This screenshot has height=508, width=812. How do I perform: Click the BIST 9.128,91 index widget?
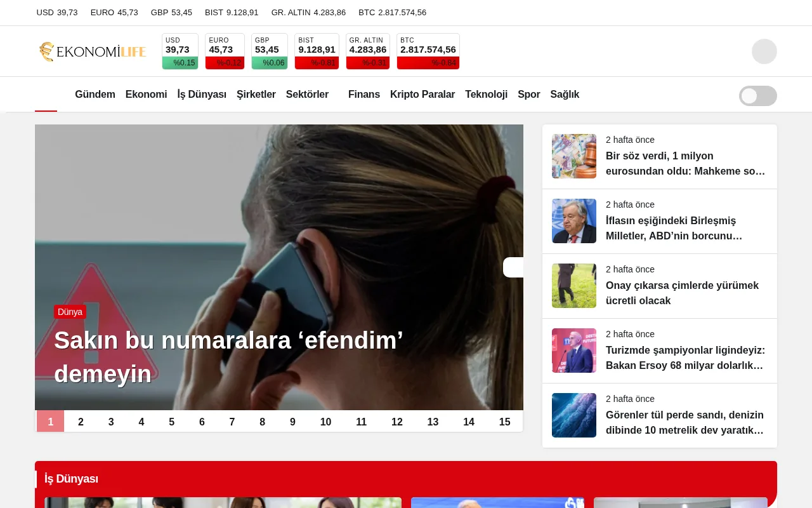317,51
